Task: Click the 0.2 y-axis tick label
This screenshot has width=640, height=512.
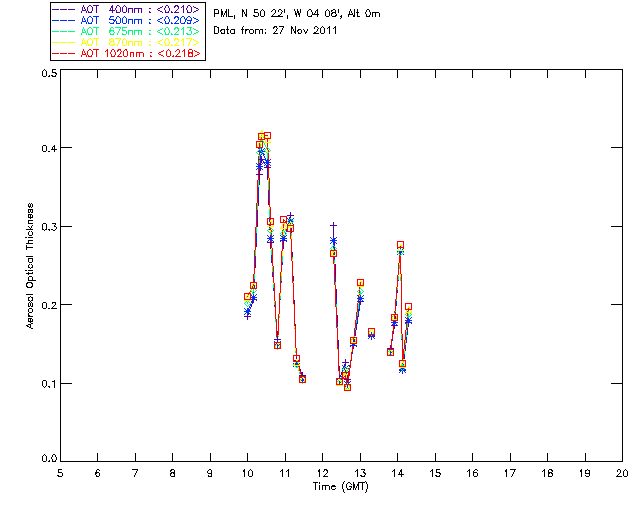Action: pos(49,305)
